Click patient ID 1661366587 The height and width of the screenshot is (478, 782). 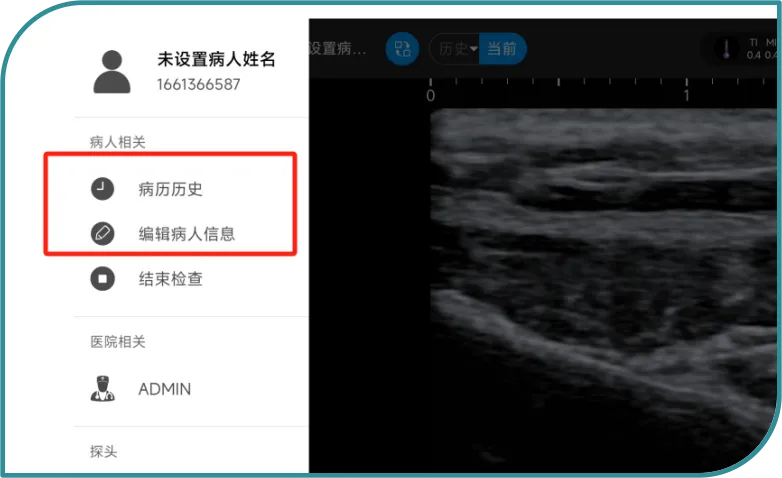click(x=198, y=84)
